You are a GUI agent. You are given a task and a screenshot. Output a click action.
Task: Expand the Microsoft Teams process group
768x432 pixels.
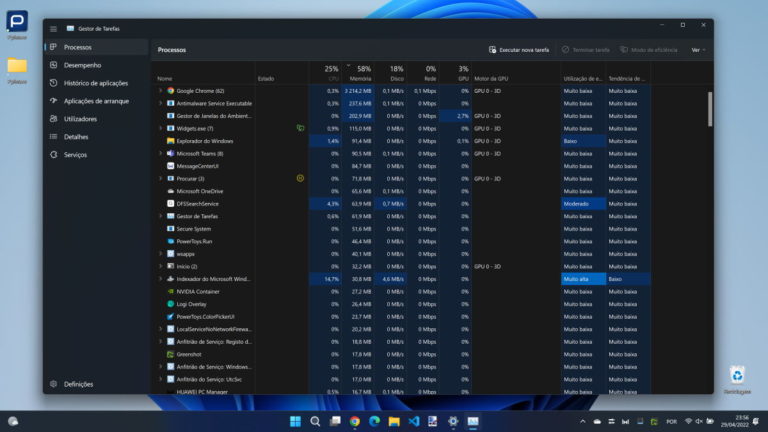tap(160, 153)
